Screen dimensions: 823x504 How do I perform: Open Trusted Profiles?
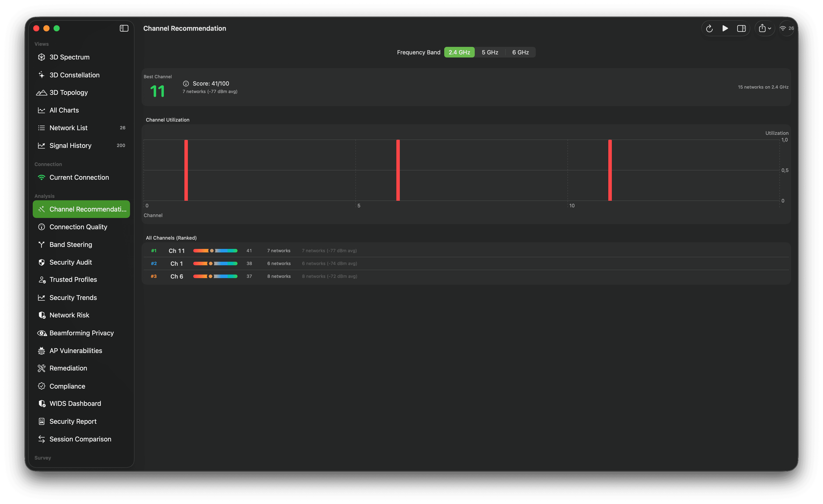(x=81, y=280)
